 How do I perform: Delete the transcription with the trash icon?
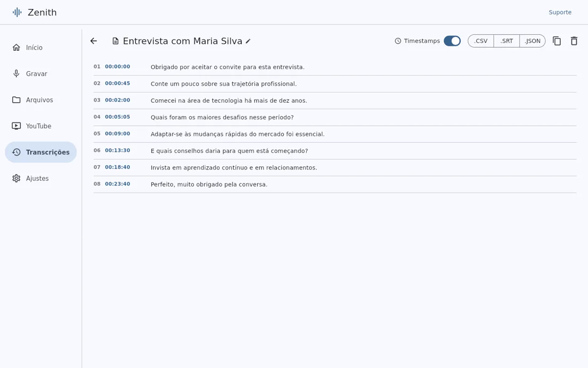click(574, 41)
